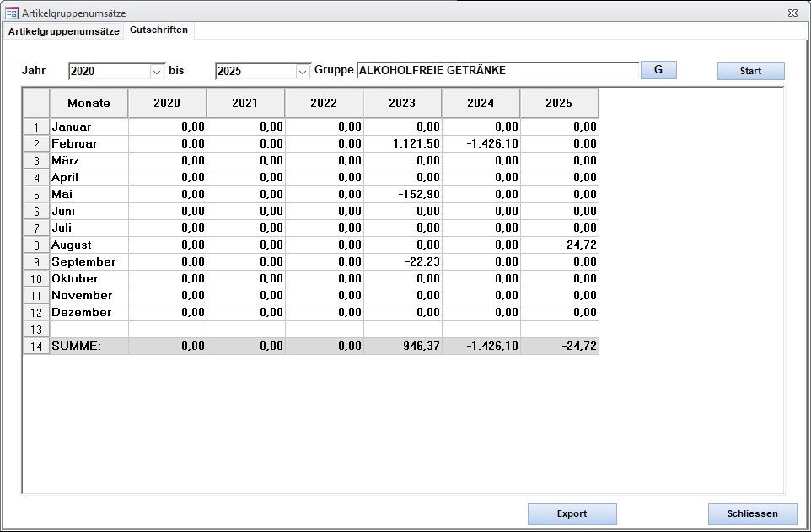Close the Artikelgruppenumsätze window

(792, 13)
